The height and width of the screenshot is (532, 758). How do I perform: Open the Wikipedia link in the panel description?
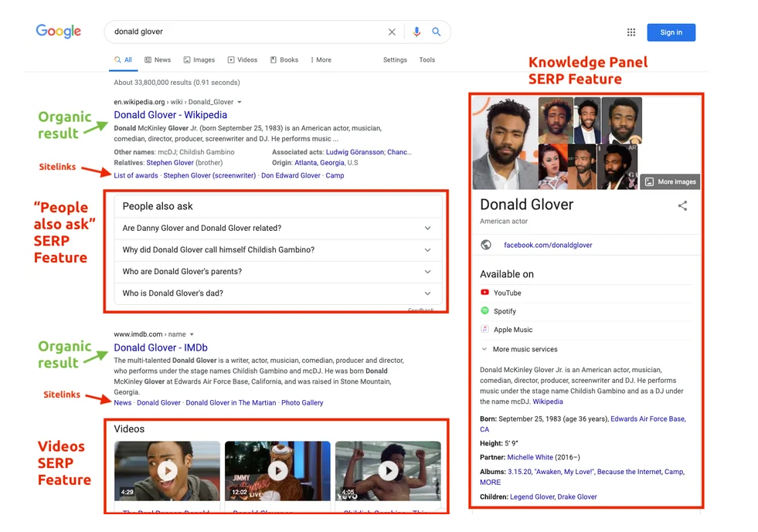point(548,402)
